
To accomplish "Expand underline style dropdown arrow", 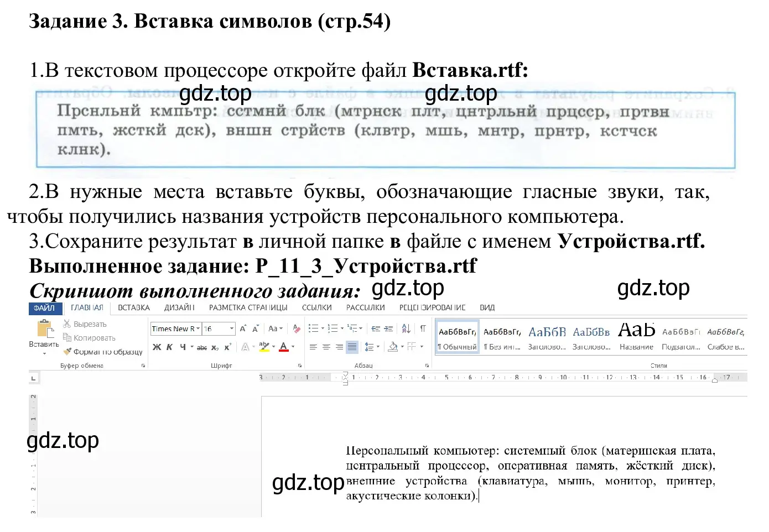I will [x=192, y=347].
